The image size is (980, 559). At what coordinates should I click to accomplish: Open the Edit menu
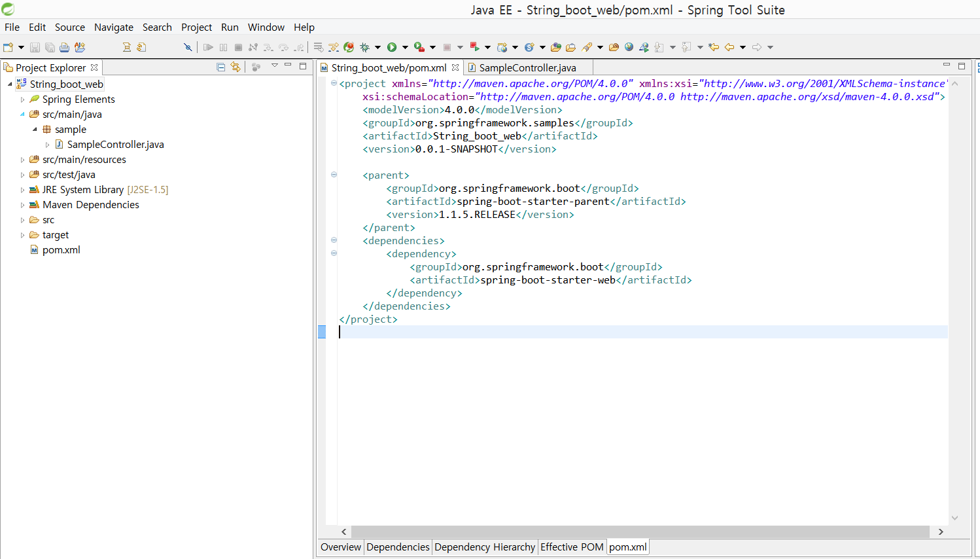(x=37, y=27)
